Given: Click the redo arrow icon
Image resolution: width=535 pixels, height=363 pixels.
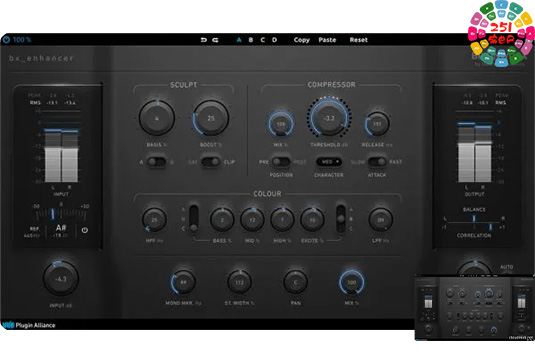Looking at the screenshot, I should 215,40.
